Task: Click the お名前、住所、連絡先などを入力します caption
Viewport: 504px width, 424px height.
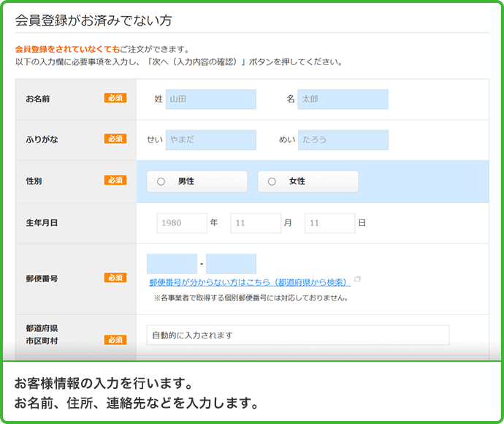Action: (137, 403)
